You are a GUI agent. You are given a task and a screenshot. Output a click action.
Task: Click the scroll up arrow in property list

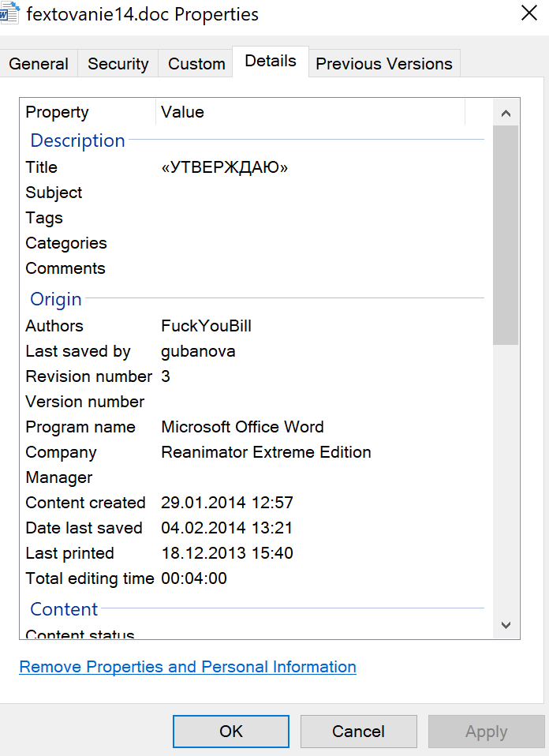tap(506, 113)
